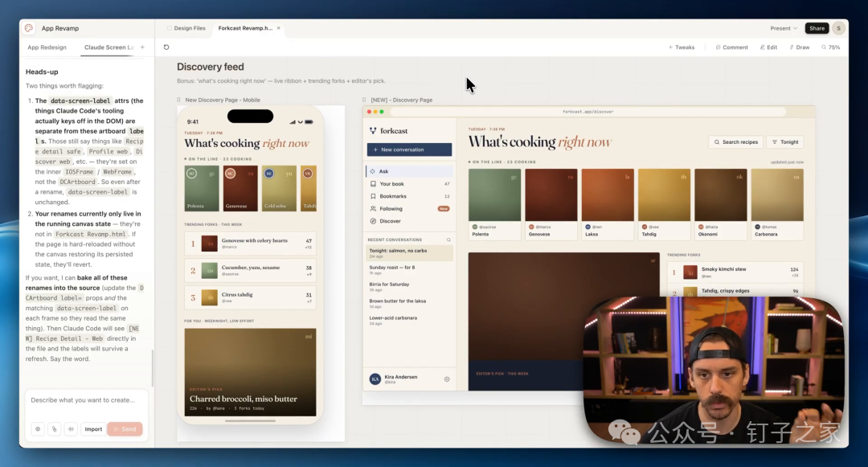868x467 pixels.
Task: Open the Smoky kimchi stew trending row
Action: pyautogui.click(x=735, y=272)
